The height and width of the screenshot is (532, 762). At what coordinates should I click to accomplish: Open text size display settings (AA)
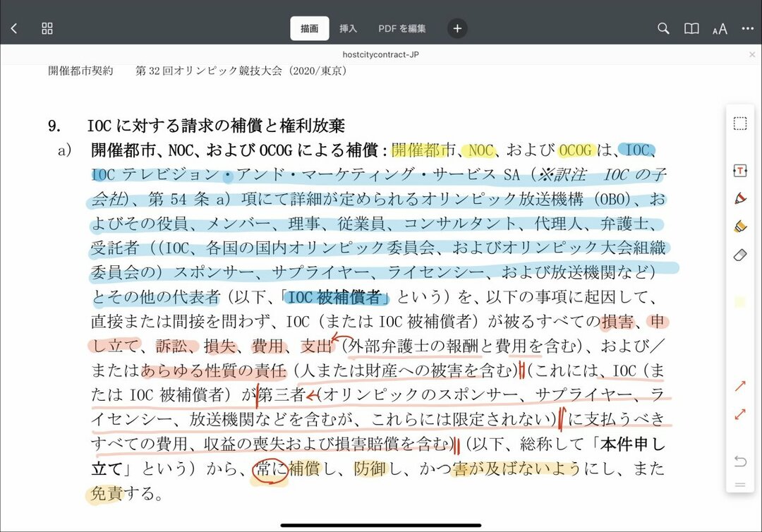(720, 29)
